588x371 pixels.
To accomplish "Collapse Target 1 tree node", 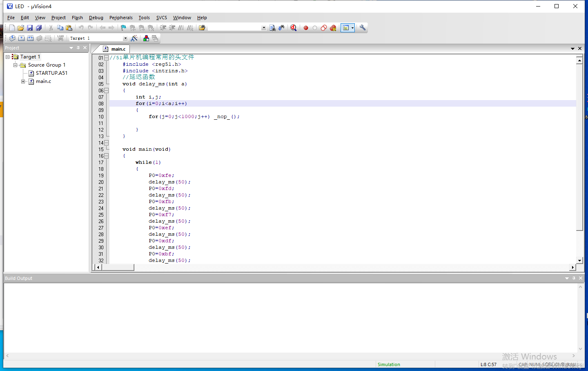I will point(7,57).
